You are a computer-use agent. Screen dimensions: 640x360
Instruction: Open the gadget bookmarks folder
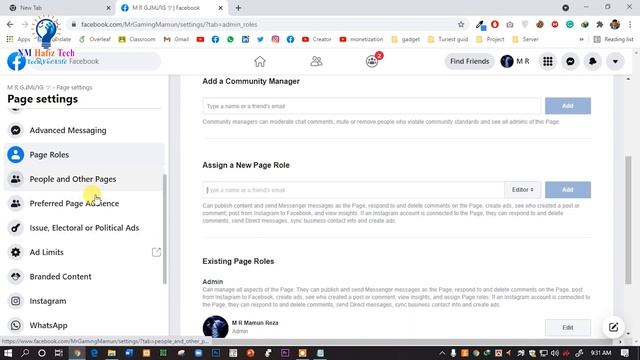[405, 39]
